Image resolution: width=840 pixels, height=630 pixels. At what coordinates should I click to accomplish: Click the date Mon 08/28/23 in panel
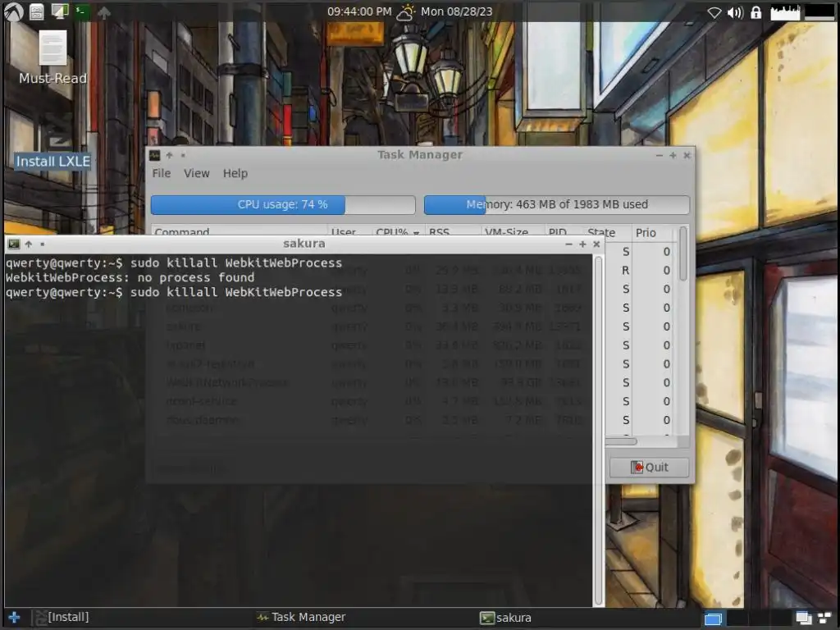coord(456,11)
